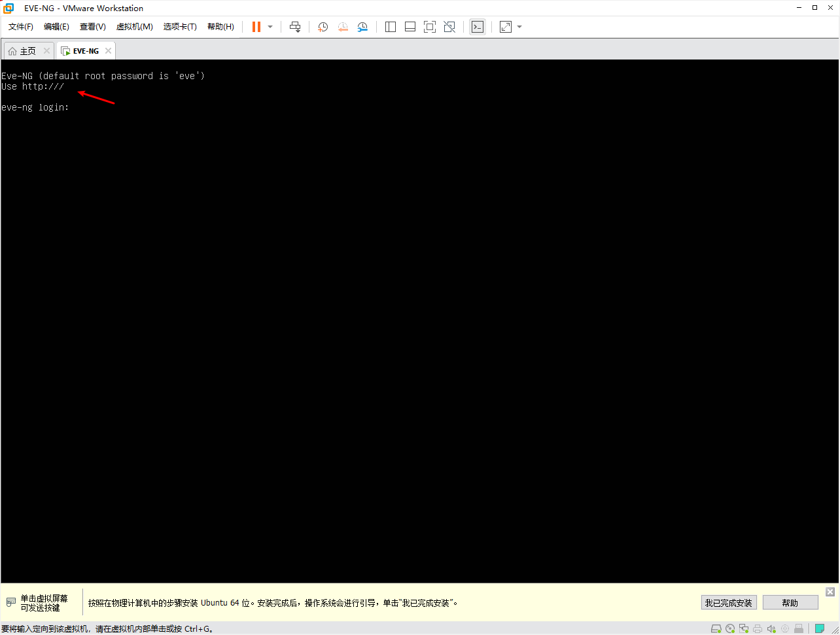Click inside the VM console at login prompt
This screenshot has width=840, height=635.
click(x=35, y=107)
